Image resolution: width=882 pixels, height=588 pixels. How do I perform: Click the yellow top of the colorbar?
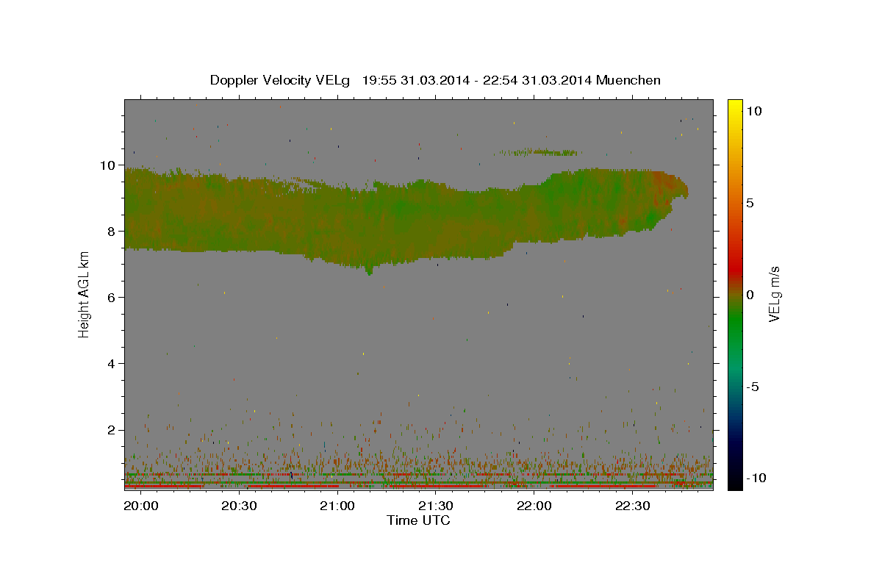tap(734, 107)
